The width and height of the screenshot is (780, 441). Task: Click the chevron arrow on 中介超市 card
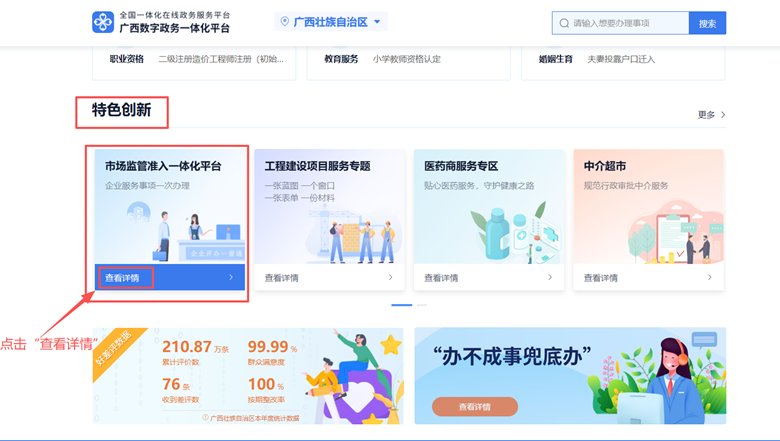[x=709, y=278]
